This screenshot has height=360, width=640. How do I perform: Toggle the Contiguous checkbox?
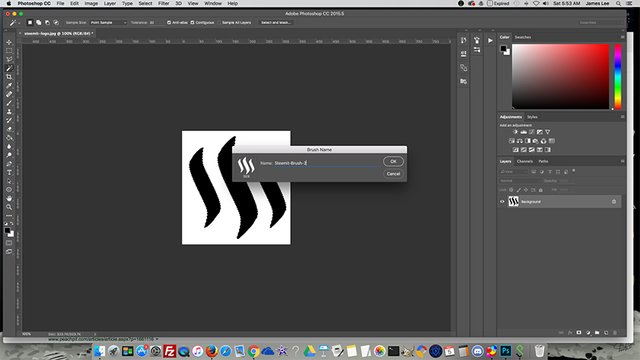pyautogui.click(x=192, y=22)
